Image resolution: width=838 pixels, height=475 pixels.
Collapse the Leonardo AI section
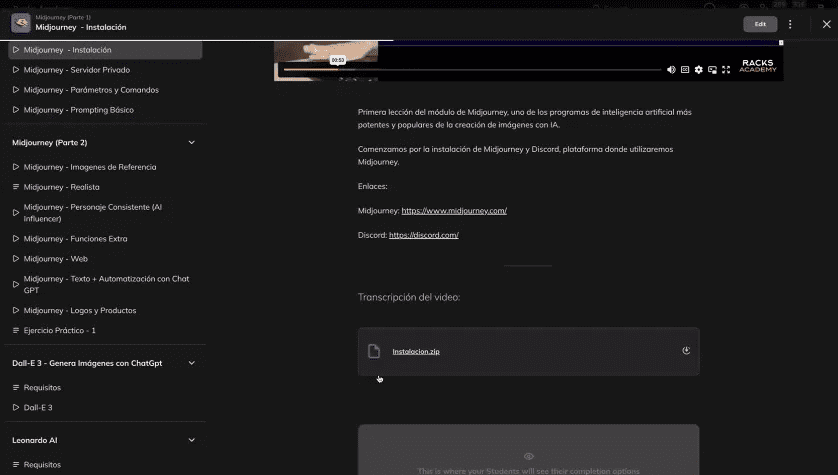[192, 440]
